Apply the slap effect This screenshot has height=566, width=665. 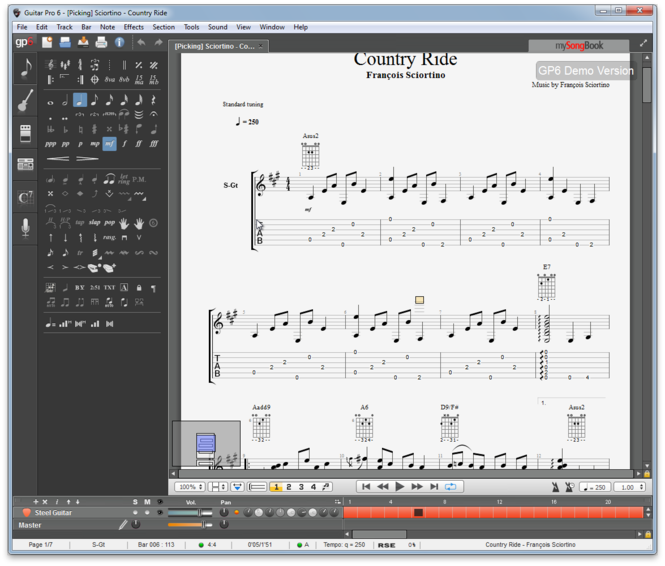[x=94, y=223]
